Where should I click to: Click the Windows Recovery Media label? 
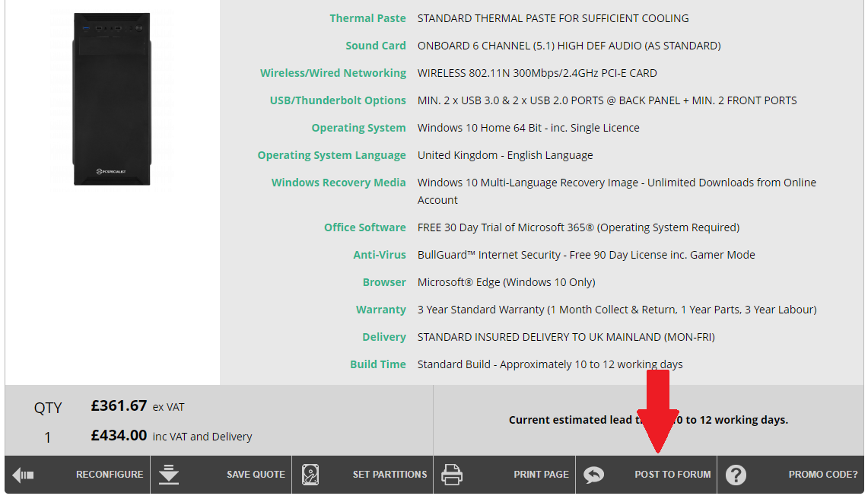coord(339,183)
